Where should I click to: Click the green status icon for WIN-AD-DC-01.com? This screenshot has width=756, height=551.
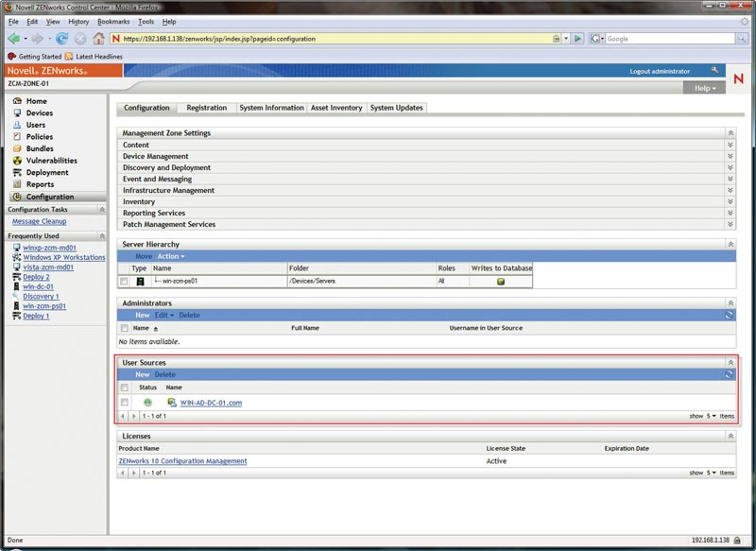147,403
